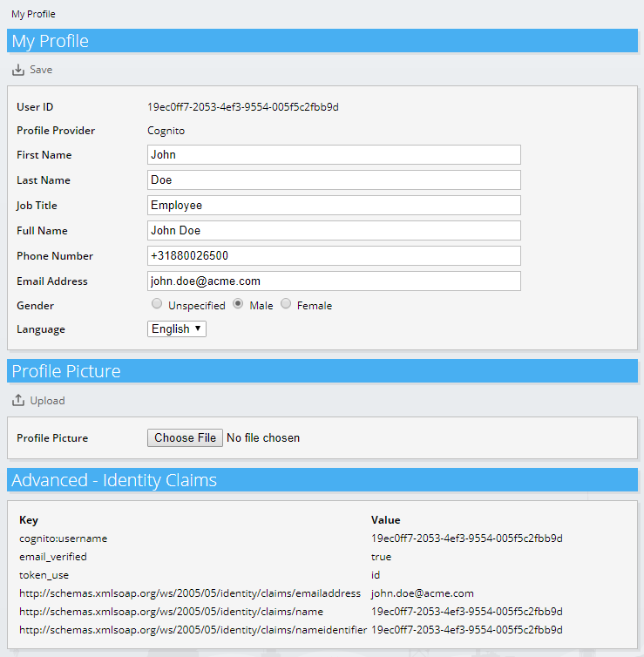The width and height of the screenshot is (644, 657).
Task: Click the Cognito profile provider value
Action: 166,131
